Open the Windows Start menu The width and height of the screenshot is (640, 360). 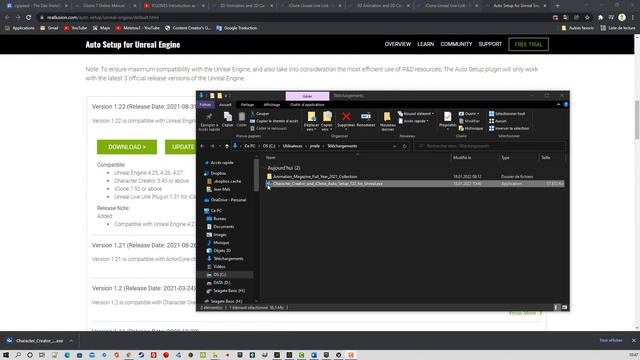coord(6,355)
